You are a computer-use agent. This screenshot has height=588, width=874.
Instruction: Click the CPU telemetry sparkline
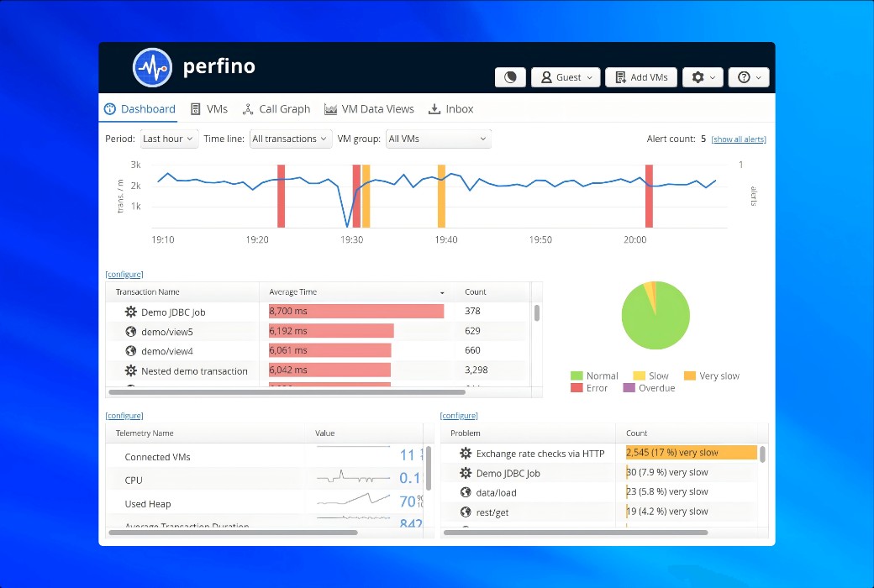point(354,478)
